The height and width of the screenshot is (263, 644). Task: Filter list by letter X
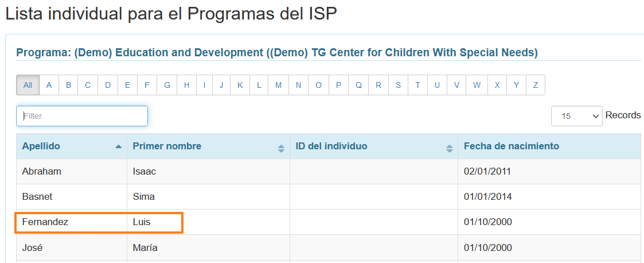point(497,85)
